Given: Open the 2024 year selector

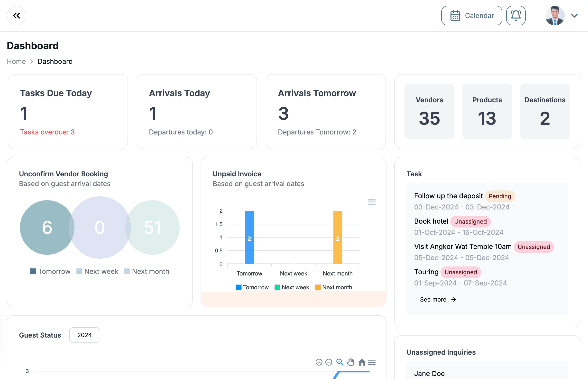Looking at the screenshot, I should click(x=85, y=335).
